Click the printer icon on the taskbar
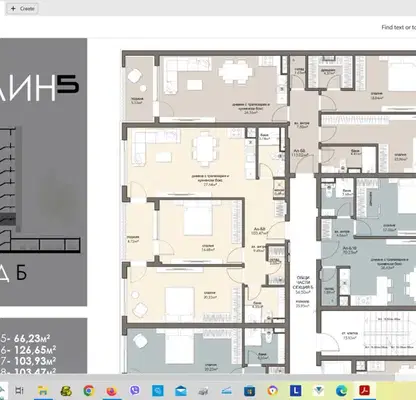Viewport: 416px width, 400px height. [204, 390]
